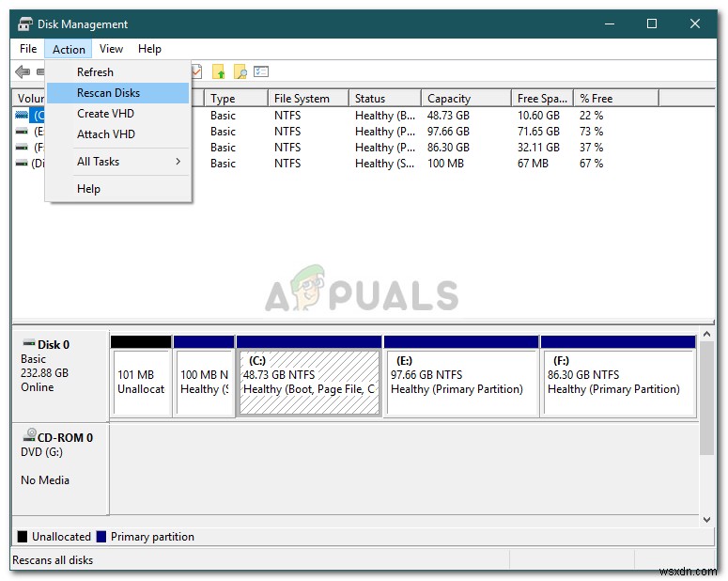Select the (E:) 97.66 GB NTFS partition
The width and height of the screenshot is (728, 581).
[x=461, y=375]
